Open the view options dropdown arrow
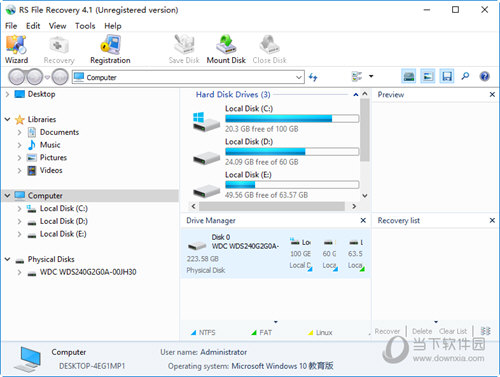500x377 pixels. pyautogui.click(x=371, y=76)
